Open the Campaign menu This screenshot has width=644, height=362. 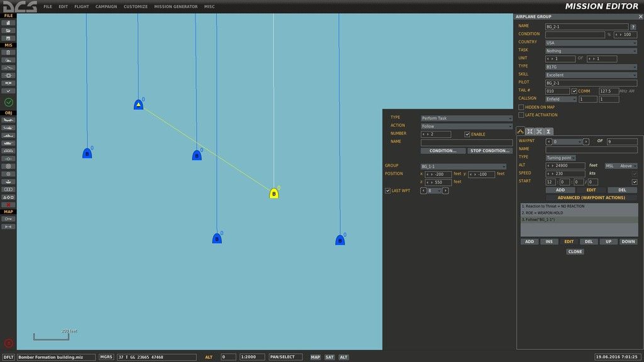pyautogui.click(x=106, y=7)
